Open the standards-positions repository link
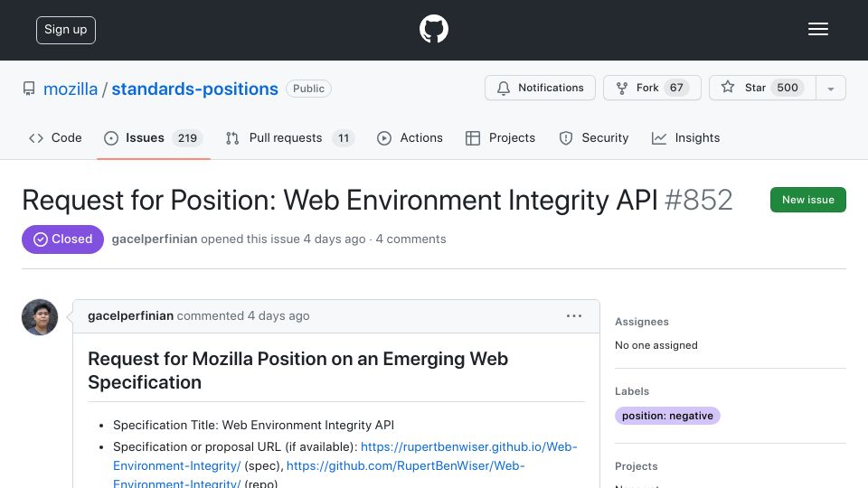The height and width of the screenshot is (488, 868). tap(195, 89)
